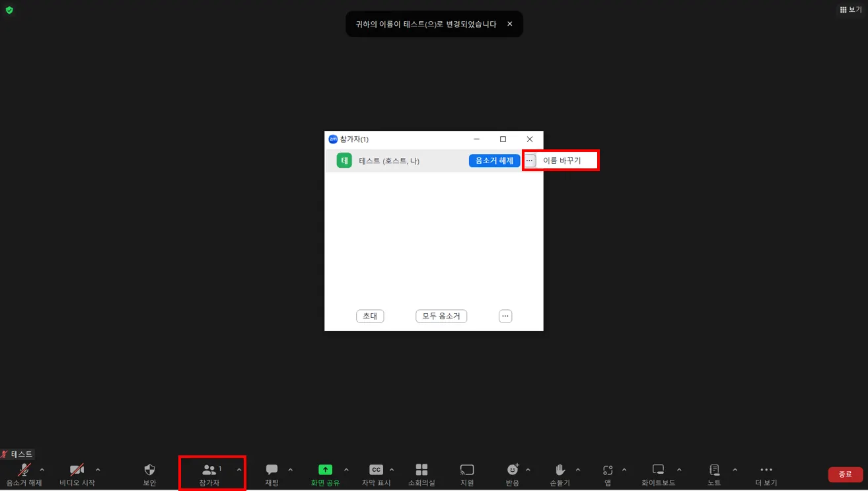Expand the arrow next to 손들기
Screen dimensions: 868x491
578,470
